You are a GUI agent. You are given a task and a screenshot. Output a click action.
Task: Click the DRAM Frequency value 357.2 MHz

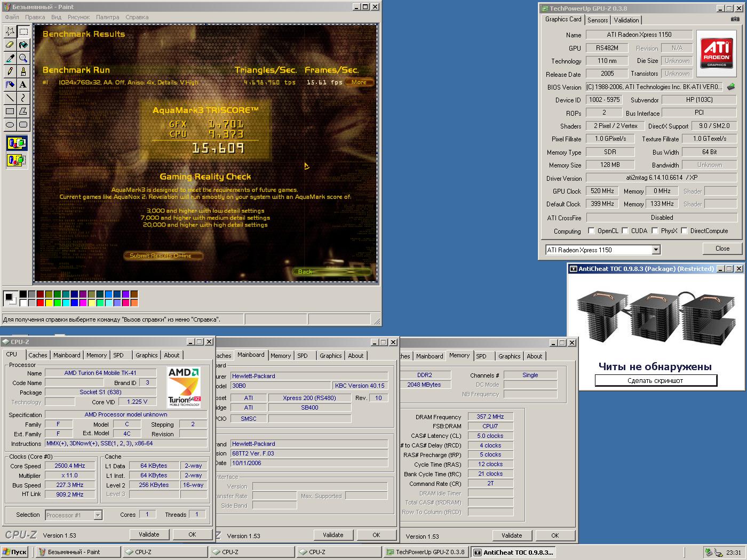[x=490, y=417]
